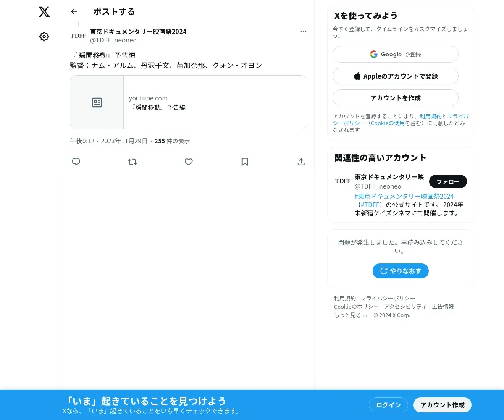Reply to the post with the speech bubble icon
This screenshot has width=504, height=420.
pyautogui.click(x=76, y=162)
